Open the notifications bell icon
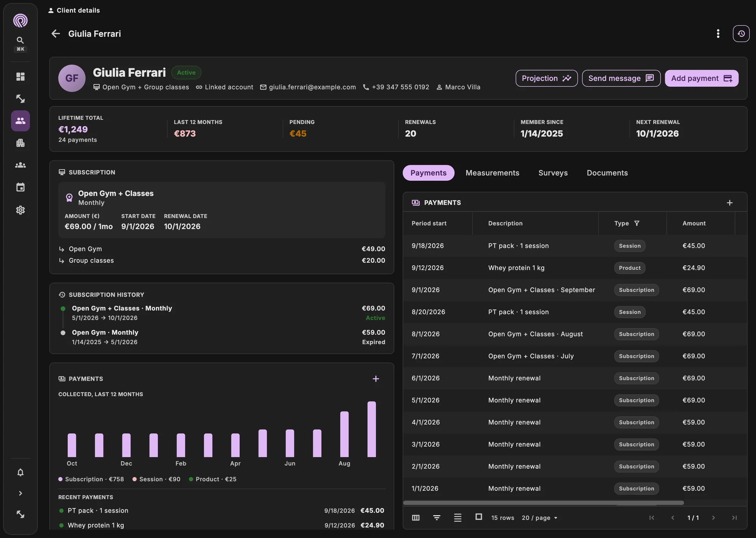Screen dimensions: 756x538 point(20,472)
